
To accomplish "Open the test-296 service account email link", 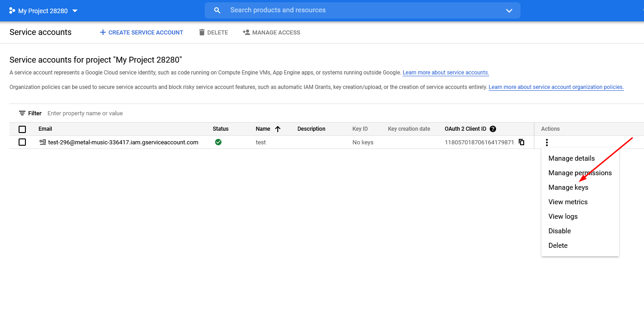I will click(123, 142).
